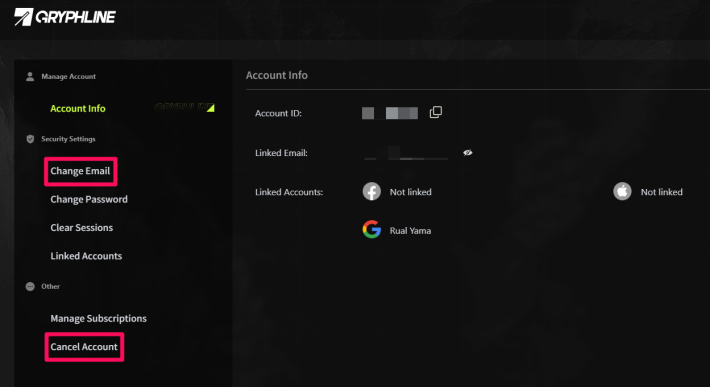Toggle linked email visibility eye icon
710x387 pixels.
[x=468, y=153]
